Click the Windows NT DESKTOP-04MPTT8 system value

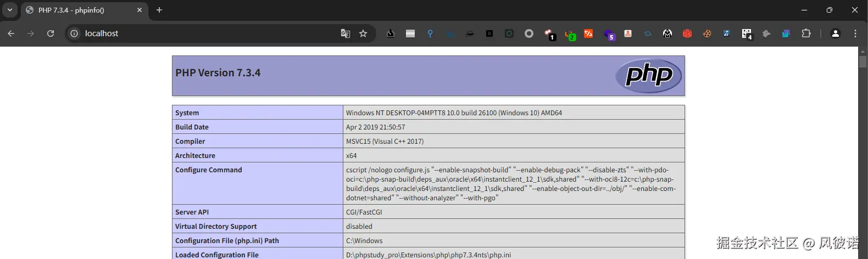tap(454, 112)
